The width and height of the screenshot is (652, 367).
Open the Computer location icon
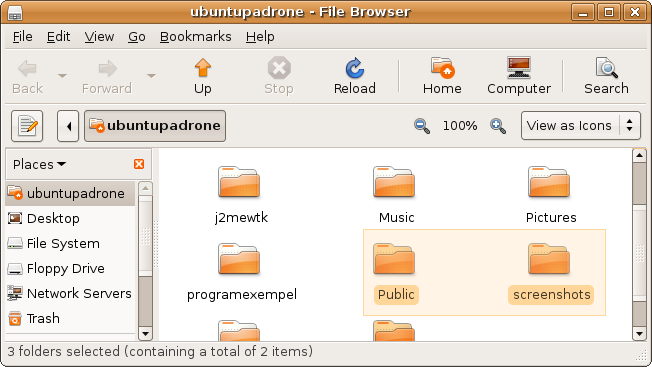519,76
